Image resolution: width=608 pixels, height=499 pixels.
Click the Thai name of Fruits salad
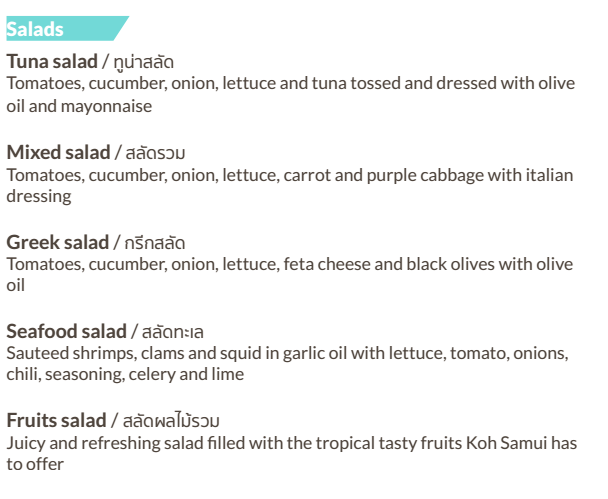(171, 420)
